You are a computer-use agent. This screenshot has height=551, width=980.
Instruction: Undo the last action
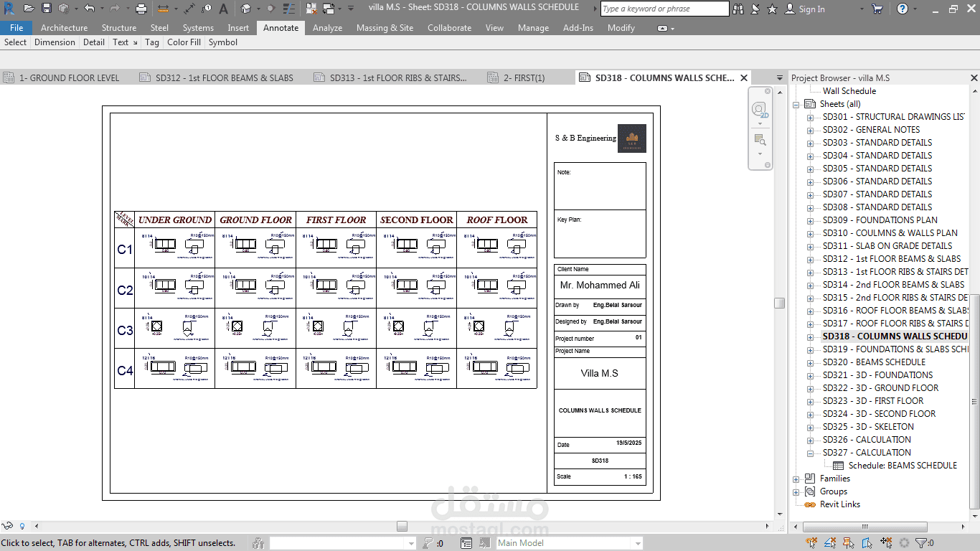pos(89,9)
